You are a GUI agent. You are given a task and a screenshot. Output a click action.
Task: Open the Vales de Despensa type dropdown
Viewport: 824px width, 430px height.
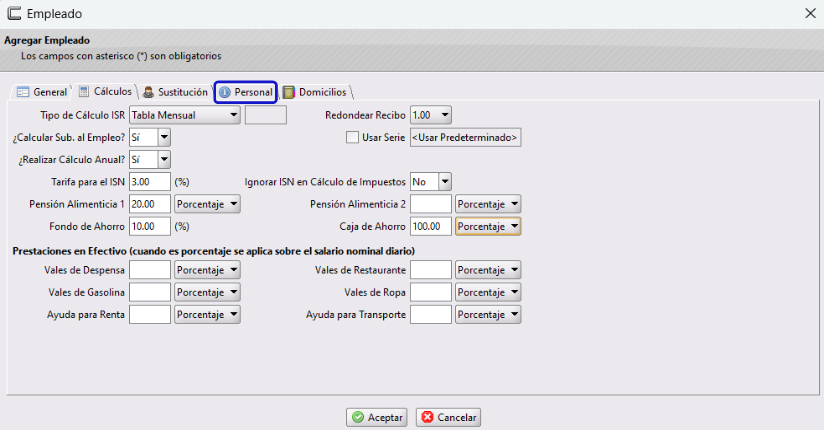[207, 270]
